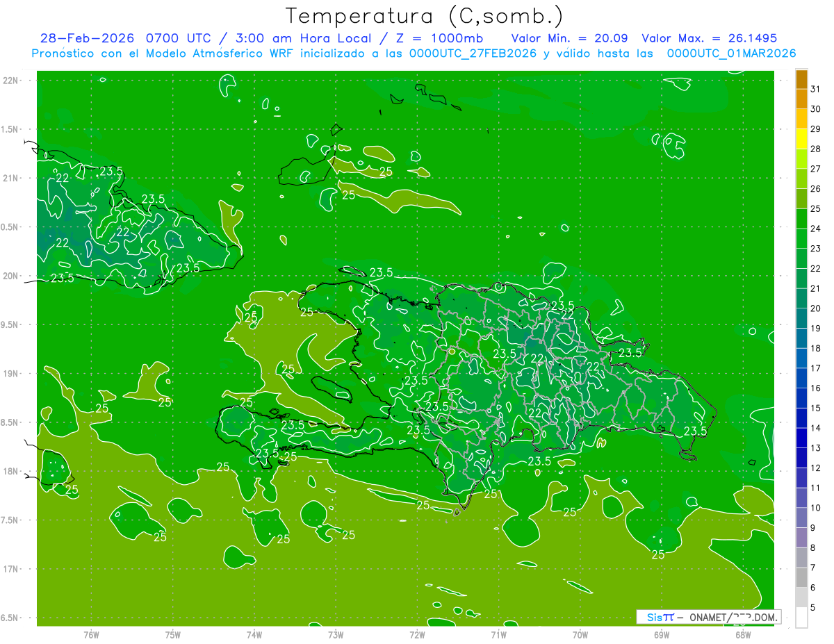This screenshot has width=834, height=644.
Task: Click the "73W" longitude axis label
Action: coord(336,634)
